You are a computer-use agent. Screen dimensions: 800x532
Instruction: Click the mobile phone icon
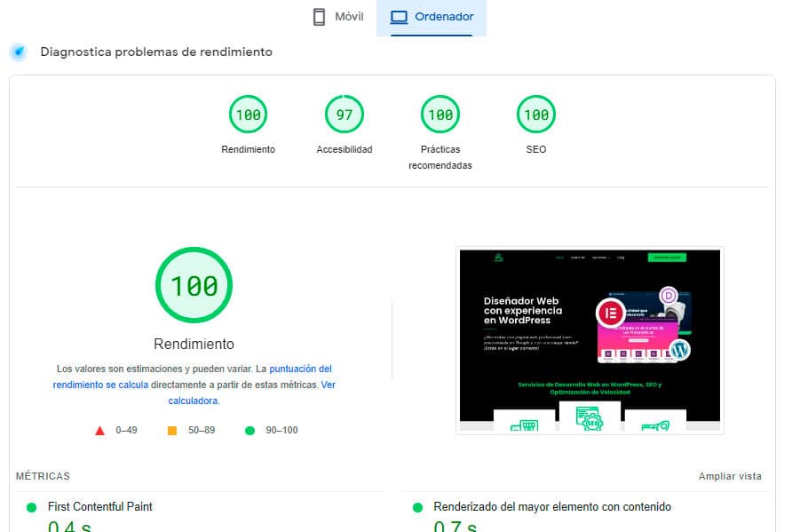point(320,17)
